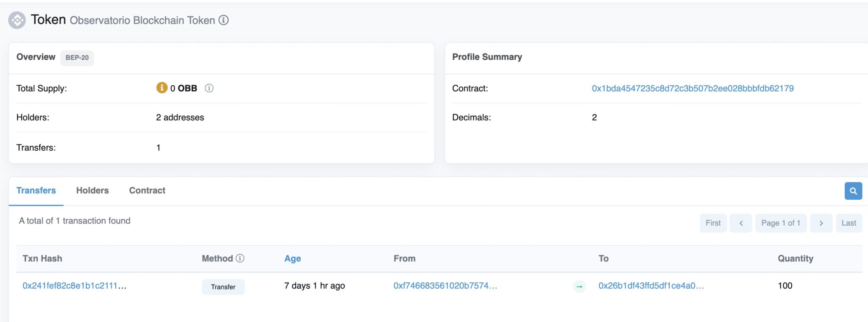This screenshot has width=868, height=322.
Task: Click the From column header
Action: pyautogui.click(x=404, y=258)
